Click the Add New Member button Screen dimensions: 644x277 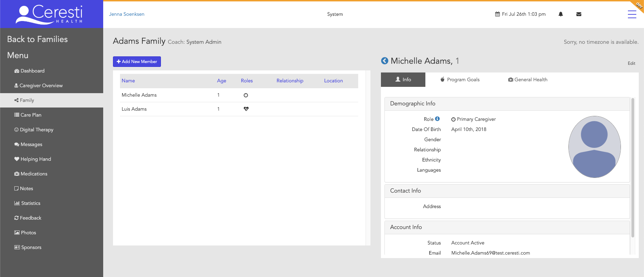click(x=137, y=62)
